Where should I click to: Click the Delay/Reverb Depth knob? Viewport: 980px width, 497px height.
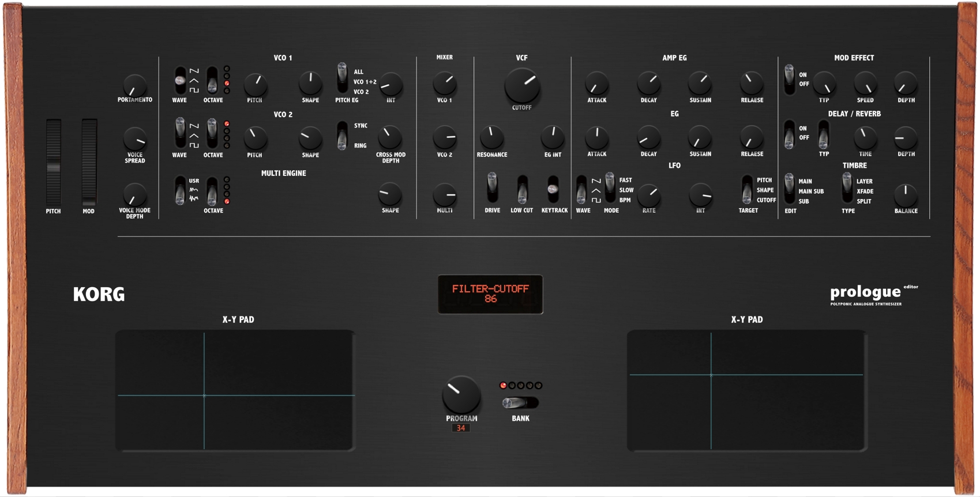906,138
